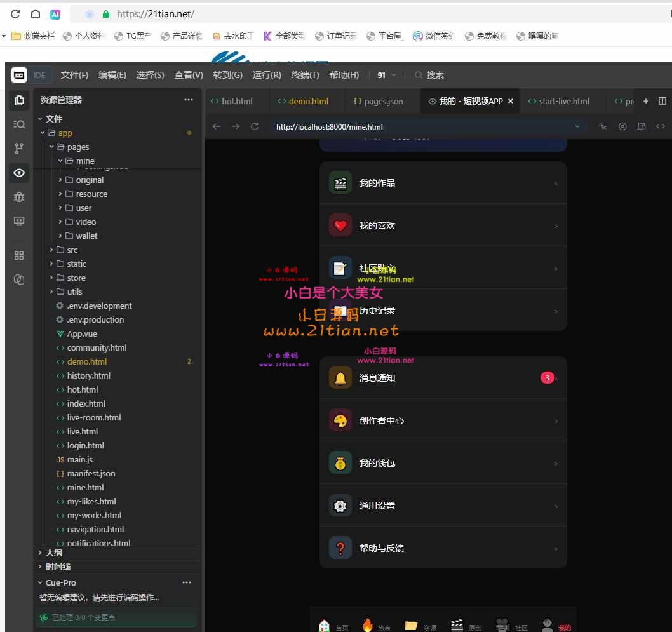
Task: Show source code icon in preview toolbar
Action: 661,126
